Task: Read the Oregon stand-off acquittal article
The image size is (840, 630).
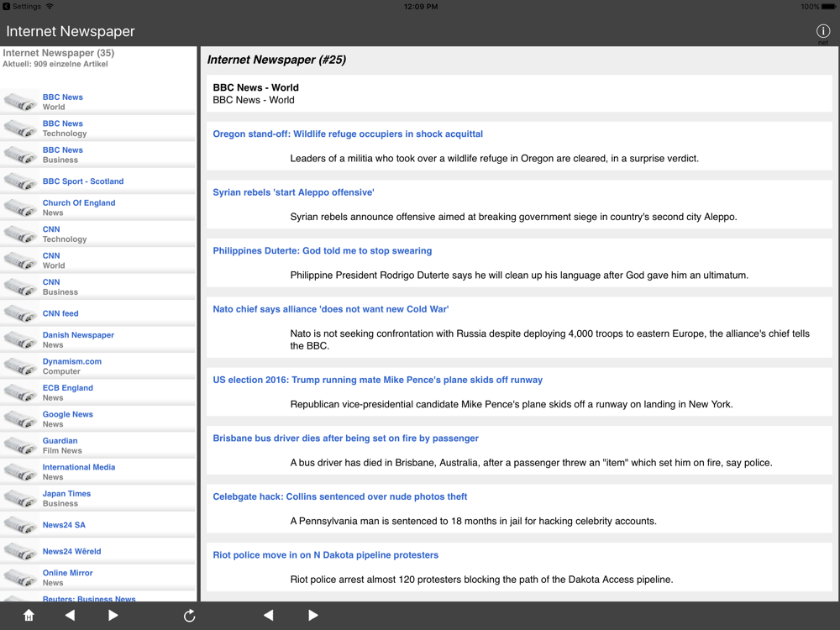Action: pos(348,134)
